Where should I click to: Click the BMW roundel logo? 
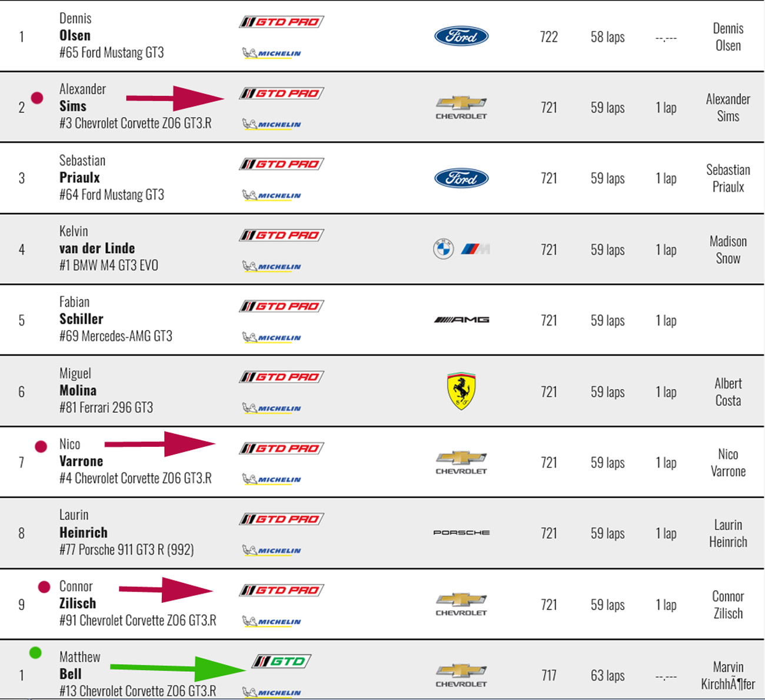tap(443, 249)
